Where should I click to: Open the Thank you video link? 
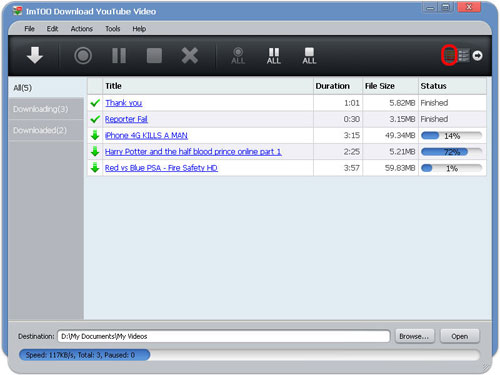coord(124,103)
